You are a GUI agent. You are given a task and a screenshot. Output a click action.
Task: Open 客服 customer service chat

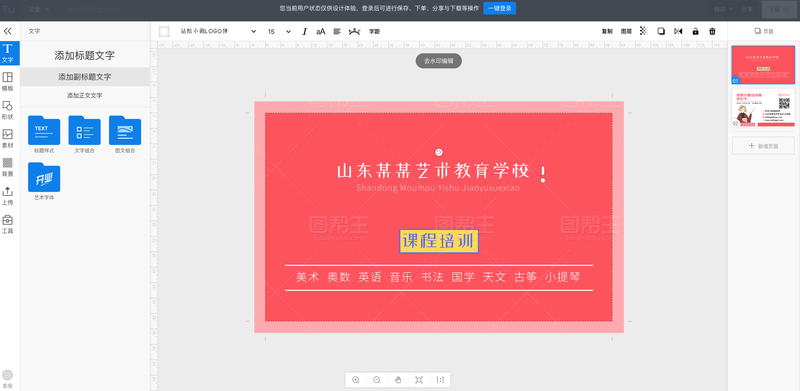click(8, 379)
